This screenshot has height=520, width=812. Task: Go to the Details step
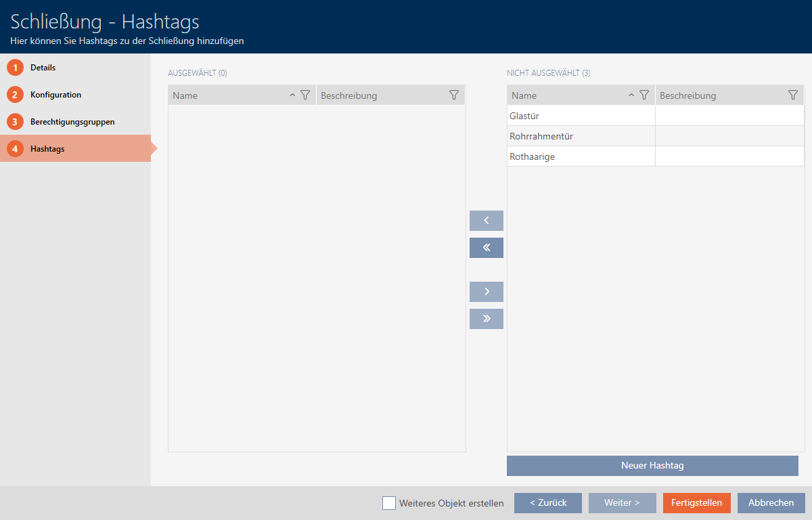point(43,68)
